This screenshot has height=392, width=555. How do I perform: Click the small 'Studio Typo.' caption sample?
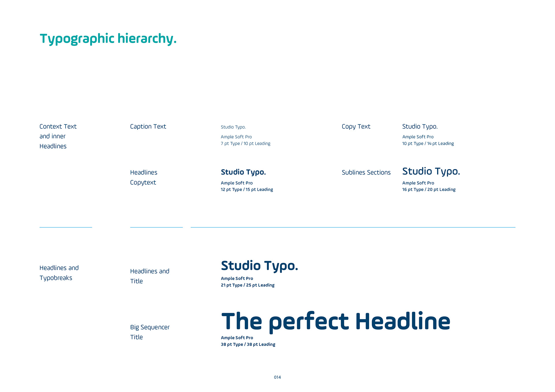click(x=233, y=127)
